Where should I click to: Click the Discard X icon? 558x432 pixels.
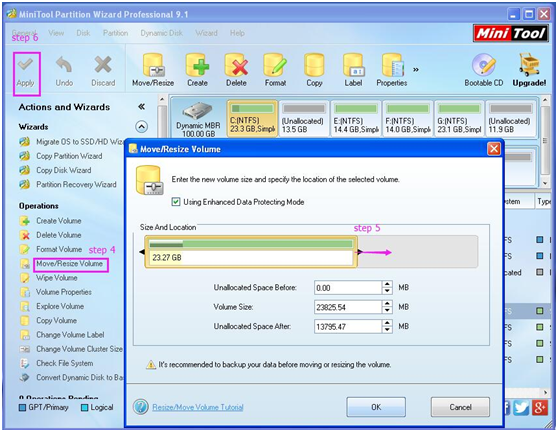[103, 65]
